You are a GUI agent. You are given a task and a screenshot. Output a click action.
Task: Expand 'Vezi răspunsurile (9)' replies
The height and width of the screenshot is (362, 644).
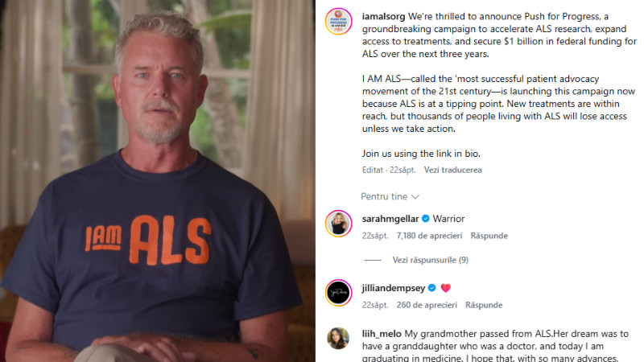(430, 260)
